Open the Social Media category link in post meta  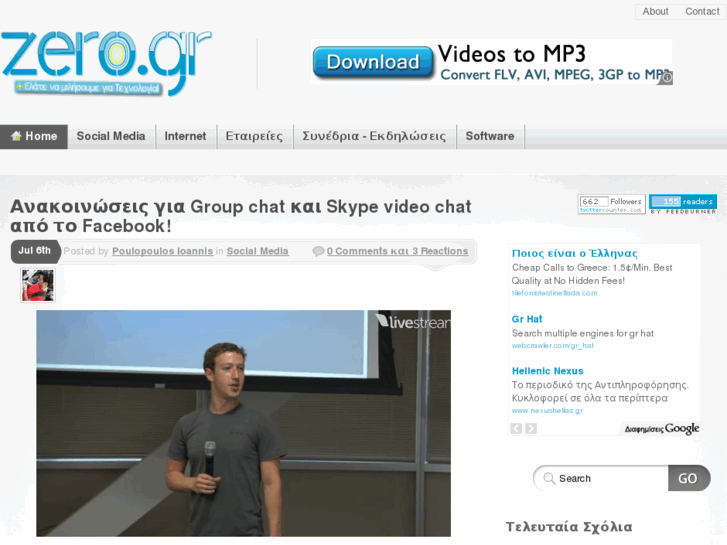coord(257,251)
